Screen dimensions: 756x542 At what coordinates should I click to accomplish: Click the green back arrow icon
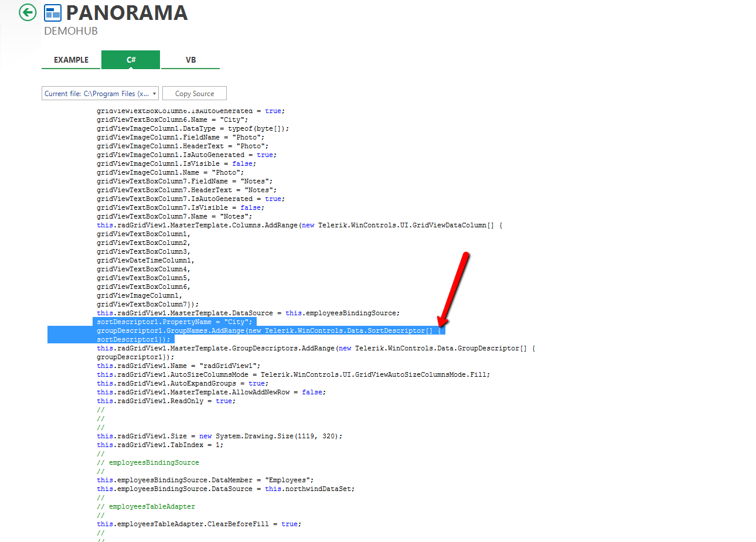[x=28, y=12]
